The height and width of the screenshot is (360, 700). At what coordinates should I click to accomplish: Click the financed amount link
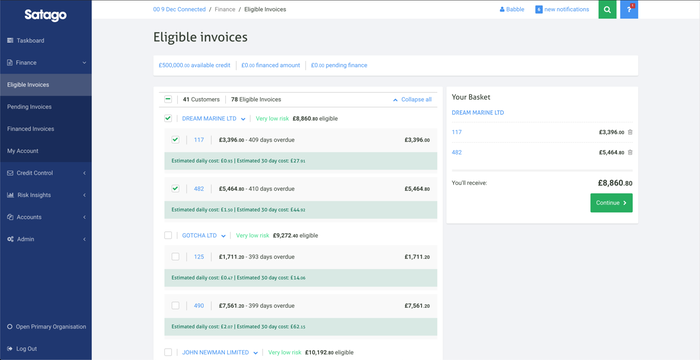(271, 65)
